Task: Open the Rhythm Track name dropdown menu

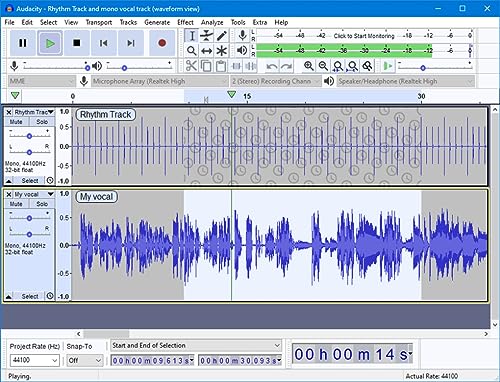Action: pyautogui.click(x=34, y=112)
